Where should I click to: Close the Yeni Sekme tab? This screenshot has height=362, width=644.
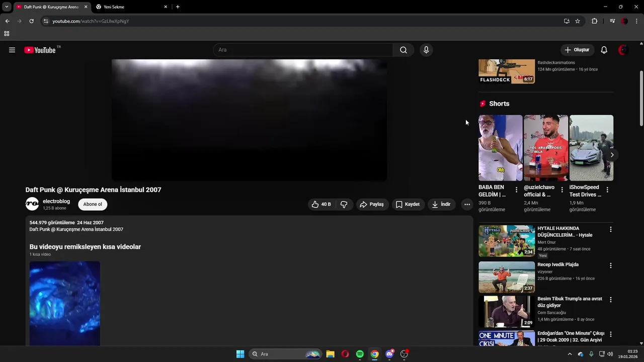click(166, 7)
